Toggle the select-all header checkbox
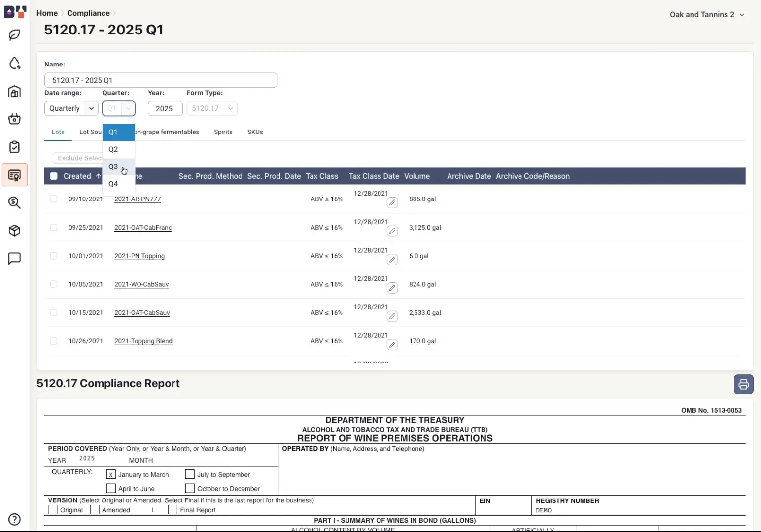 tap(54, 176)
